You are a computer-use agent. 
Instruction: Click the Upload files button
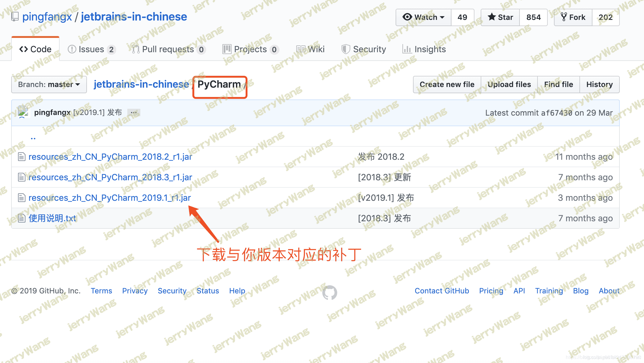pyautogui.click(x=509, y=85)
